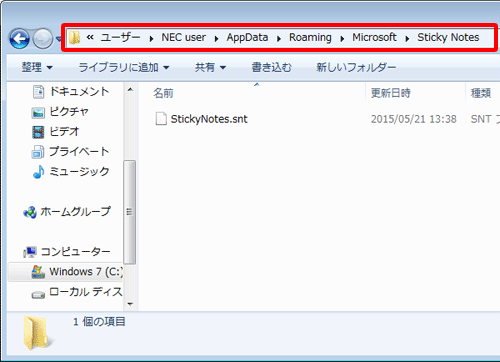
Task: Open the recent locations dropdown arrow
Action: pyautogui.click(x=59, y=39)
